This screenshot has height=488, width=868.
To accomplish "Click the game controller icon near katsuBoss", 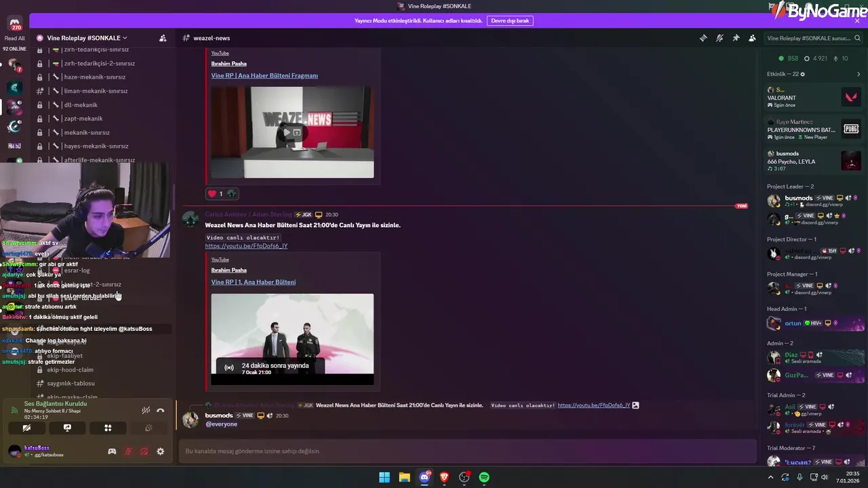I will point(112,451).
